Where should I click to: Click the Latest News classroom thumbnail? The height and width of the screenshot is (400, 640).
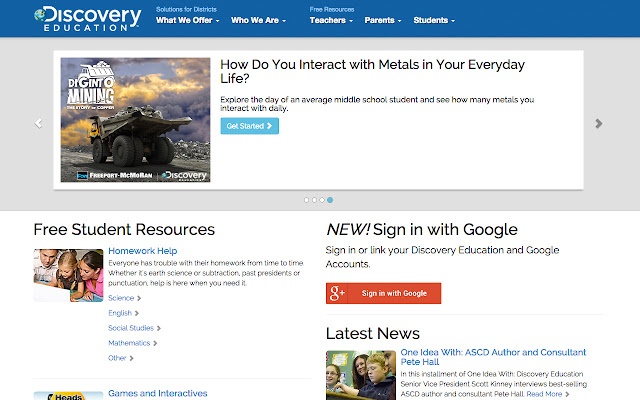pos(361,375)
